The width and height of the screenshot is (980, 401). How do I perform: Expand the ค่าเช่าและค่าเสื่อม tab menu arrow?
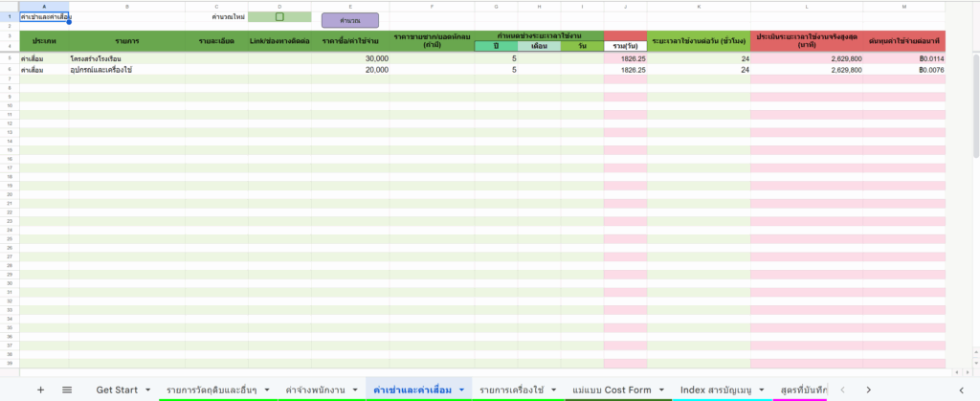(x=461, y=390)
